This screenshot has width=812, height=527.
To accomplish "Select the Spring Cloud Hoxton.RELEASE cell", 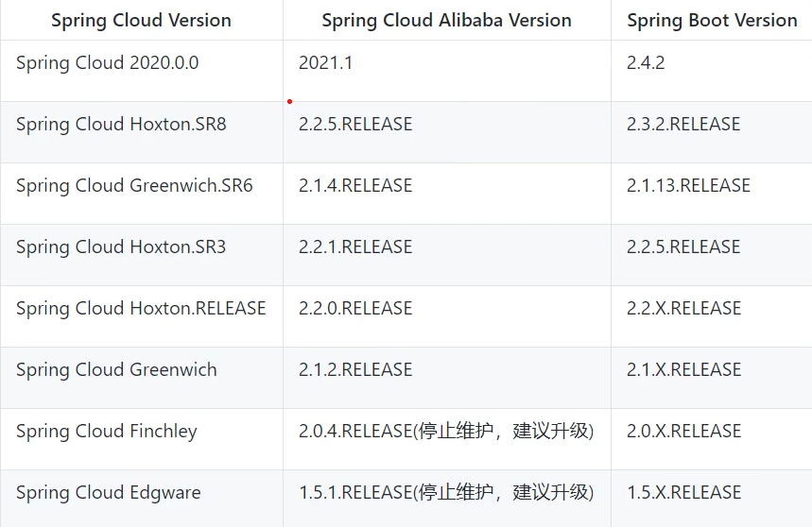I will 142,316.
